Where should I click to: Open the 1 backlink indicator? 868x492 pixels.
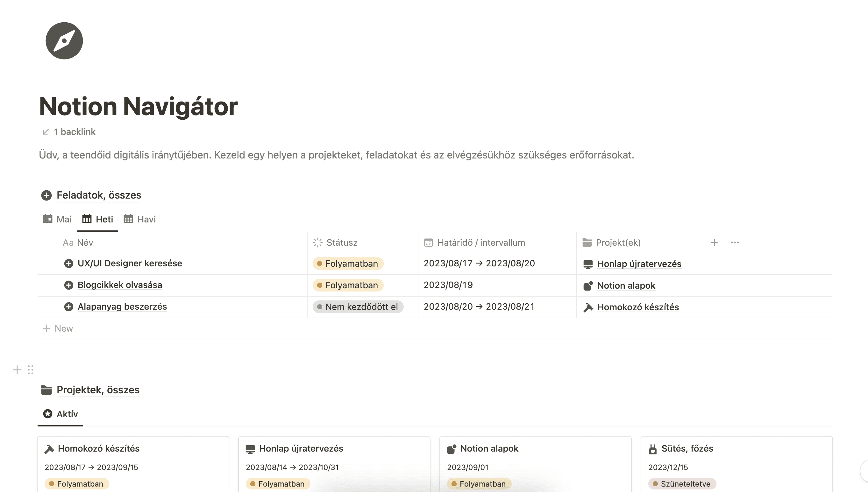pos(69,132)
